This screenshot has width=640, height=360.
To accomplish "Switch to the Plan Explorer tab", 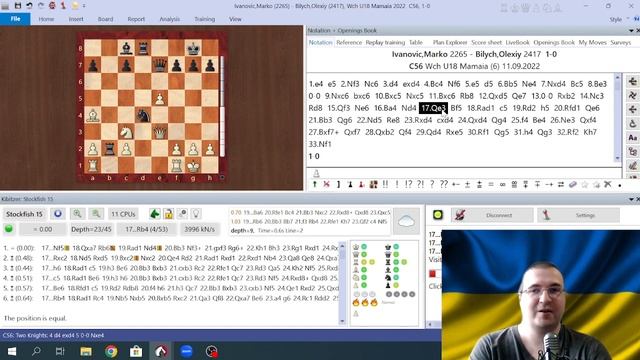I will 450,42.
